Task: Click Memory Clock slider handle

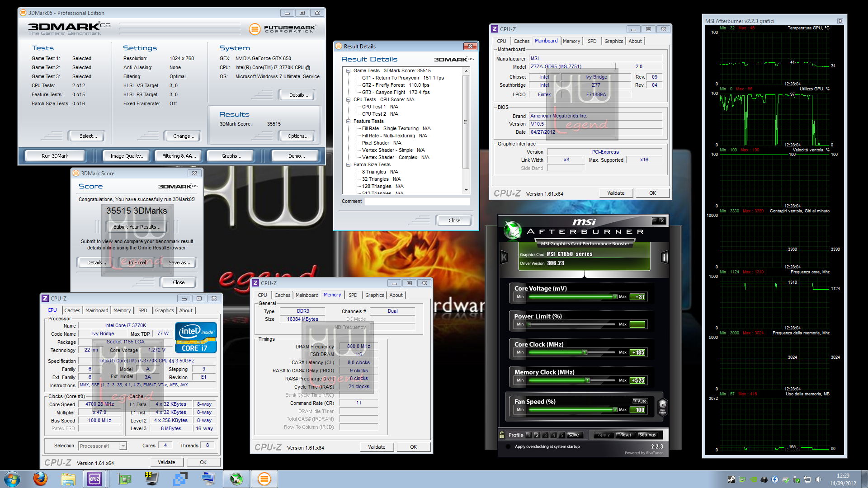Action: pyautogui.click(x=588, y=380)
